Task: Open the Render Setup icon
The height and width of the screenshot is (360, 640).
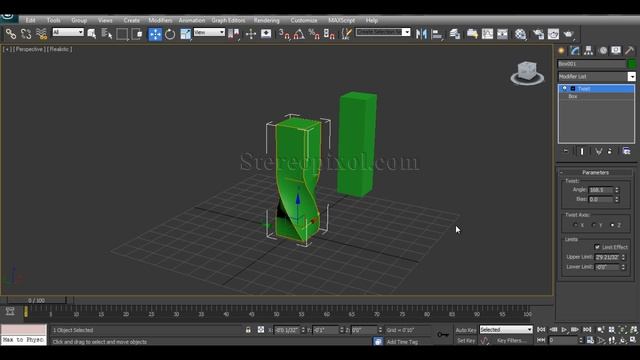Action: 538,34
